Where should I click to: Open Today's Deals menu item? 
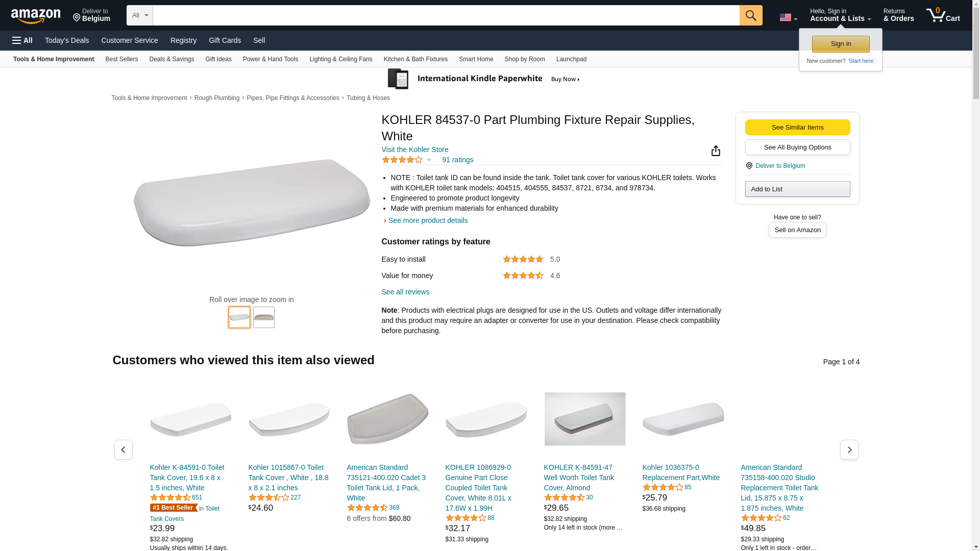[x=67, y=40]
